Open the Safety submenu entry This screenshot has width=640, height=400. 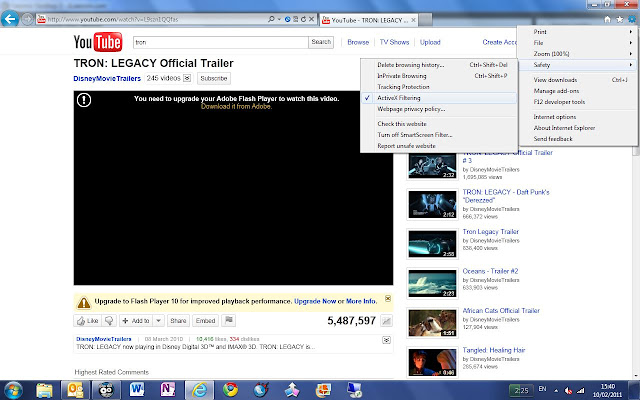coord(578,65)
